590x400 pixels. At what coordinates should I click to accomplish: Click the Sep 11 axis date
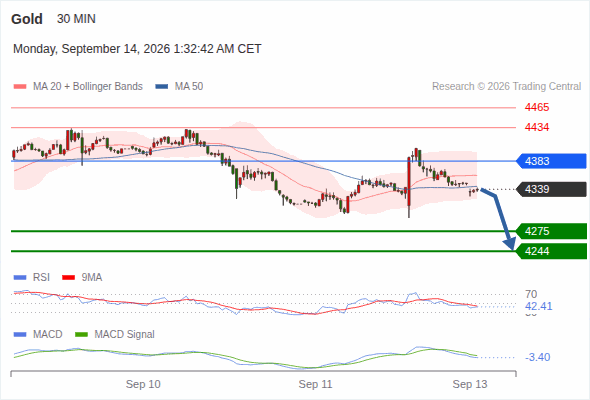tap(315, 384)
